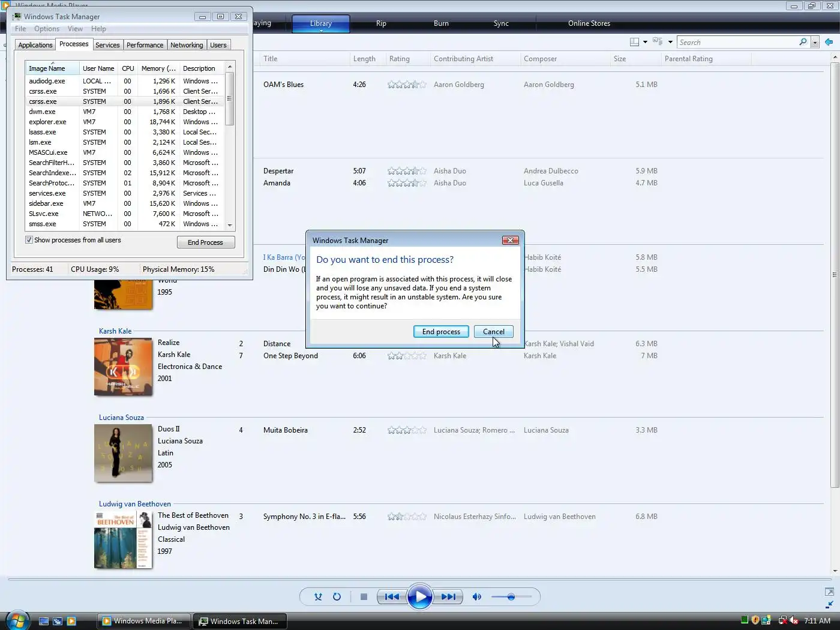The image size is (840, 630).
Task: Turn on shuffle in Media Player
Action: (318, 597)
